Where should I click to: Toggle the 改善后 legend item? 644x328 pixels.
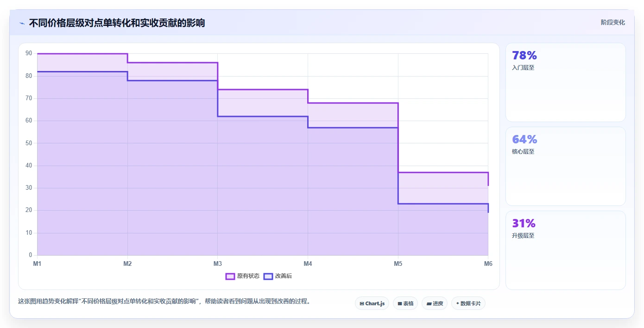(278, 276)
